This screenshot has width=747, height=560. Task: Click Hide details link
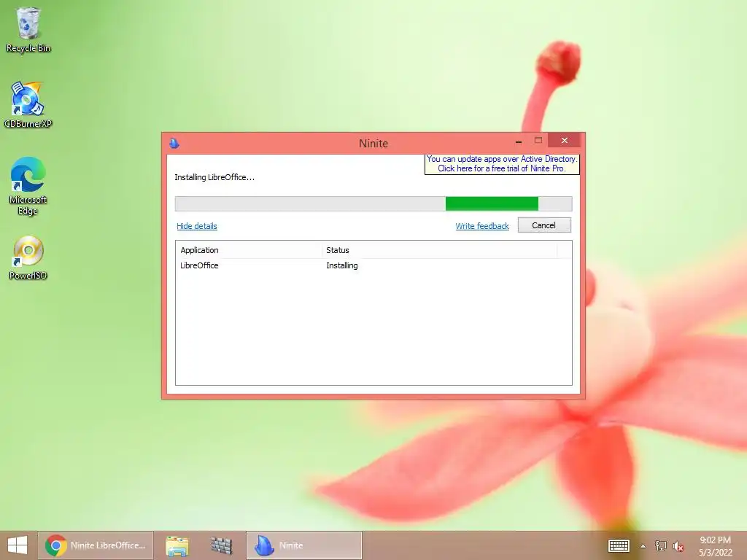(197, 226)
